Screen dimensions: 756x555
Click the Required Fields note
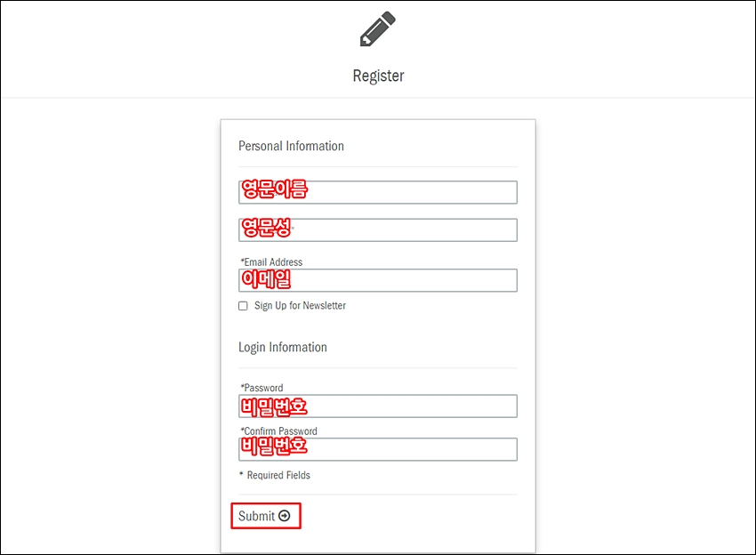275,476
